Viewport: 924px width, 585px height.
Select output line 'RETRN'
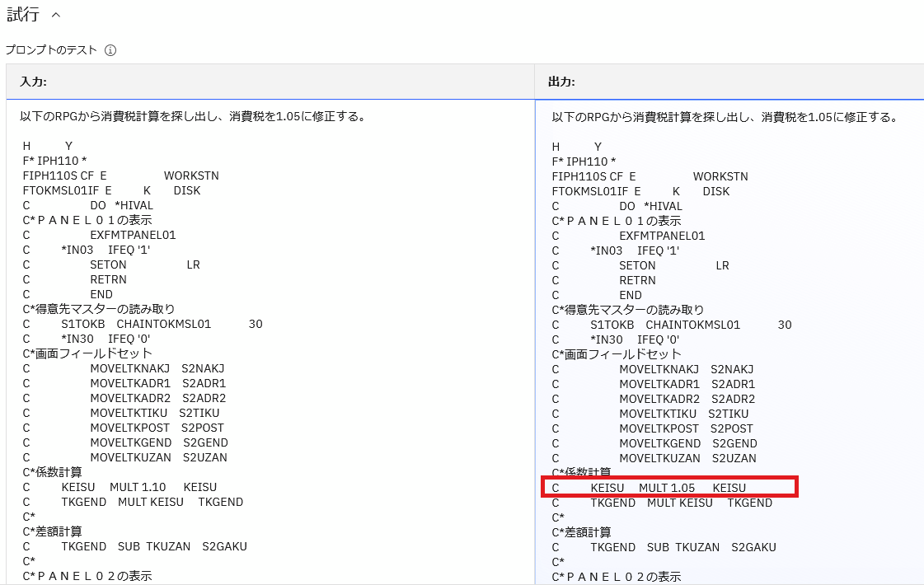[603, 280]
